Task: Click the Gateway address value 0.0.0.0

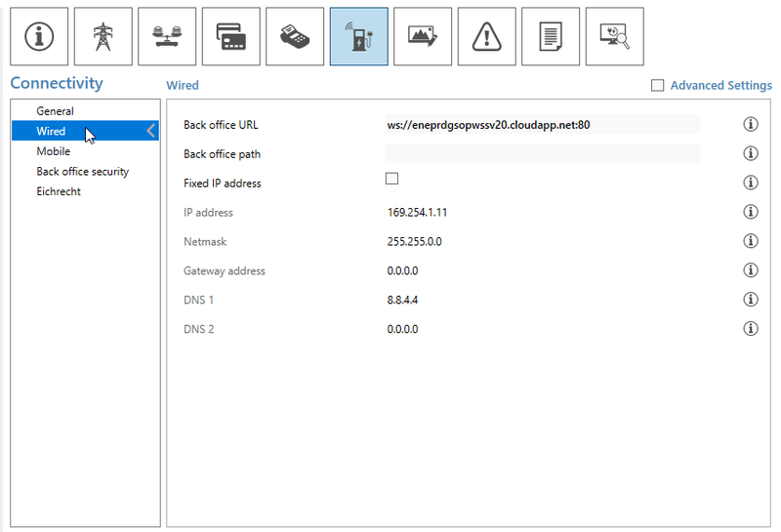Action: (402, 271)
